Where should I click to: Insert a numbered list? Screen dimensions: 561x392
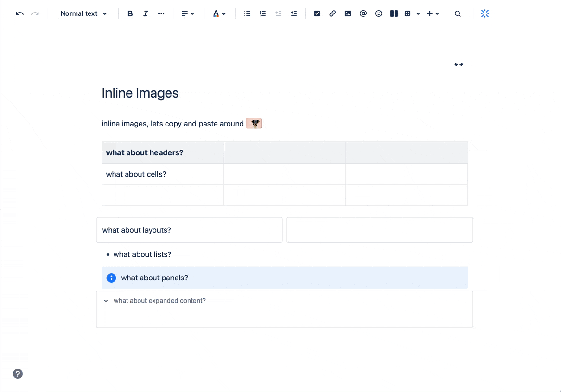tap(263, 13)
